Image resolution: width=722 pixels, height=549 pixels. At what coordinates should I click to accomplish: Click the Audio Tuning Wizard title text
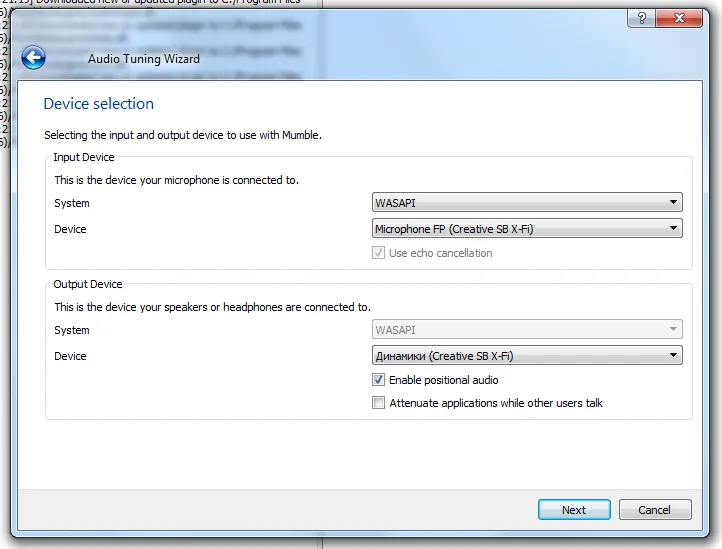pyautogui.click(x=144, y=59)
